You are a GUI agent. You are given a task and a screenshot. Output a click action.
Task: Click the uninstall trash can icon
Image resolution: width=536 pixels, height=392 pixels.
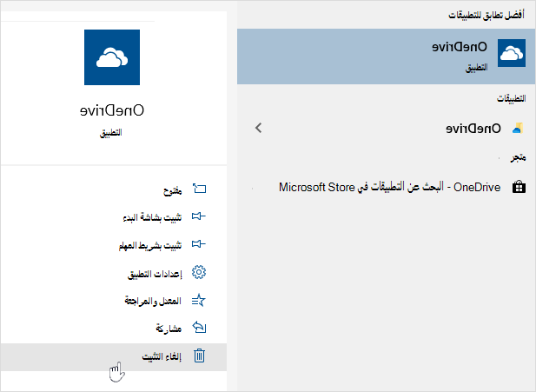click(x=199, y=355)
